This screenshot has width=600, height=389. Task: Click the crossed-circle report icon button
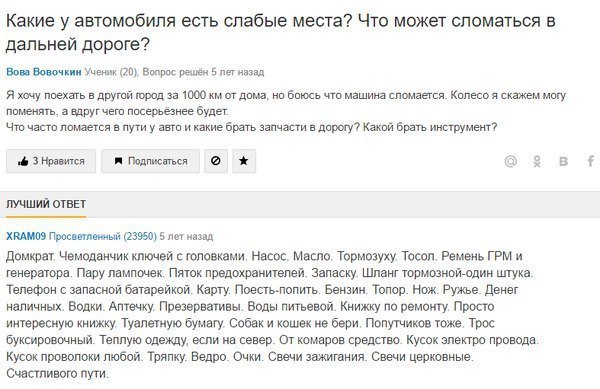[216, 161]
